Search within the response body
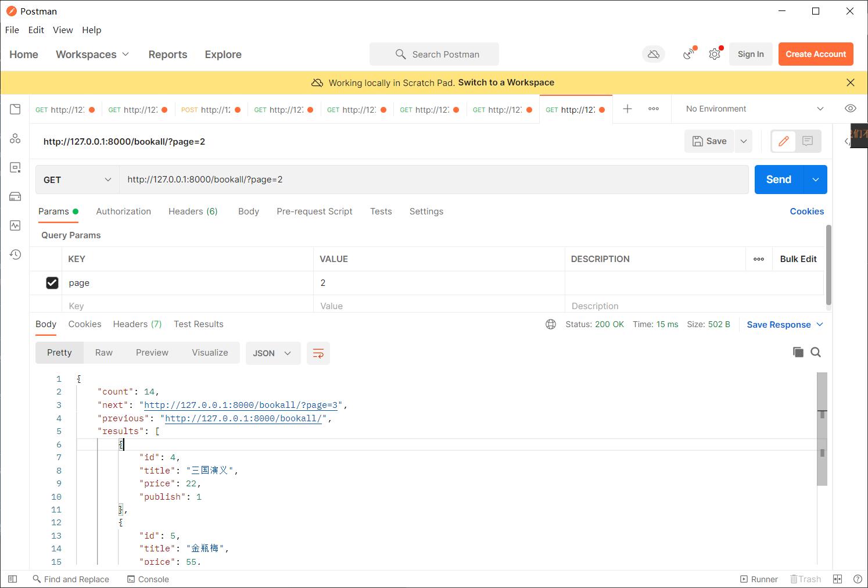This screenshot has height=588, width=868. (x=816, y=352)
